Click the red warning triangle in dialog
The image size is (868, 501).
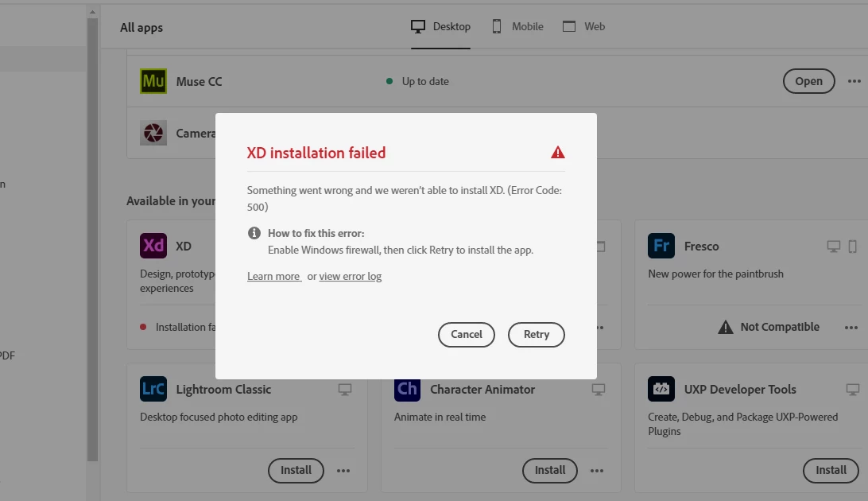[x=558, y=152]
